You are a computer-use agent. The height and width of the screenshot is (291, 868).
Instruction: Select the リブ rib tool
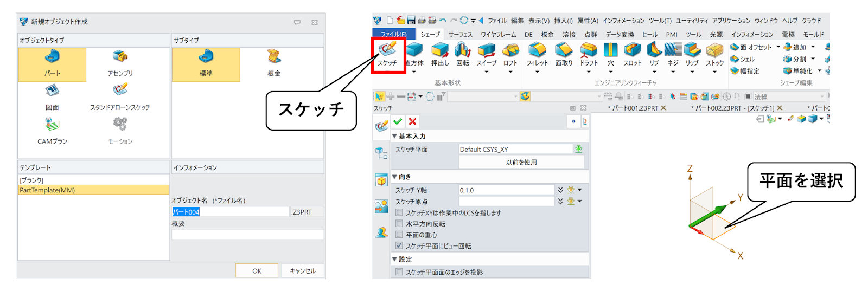(654, 54)
